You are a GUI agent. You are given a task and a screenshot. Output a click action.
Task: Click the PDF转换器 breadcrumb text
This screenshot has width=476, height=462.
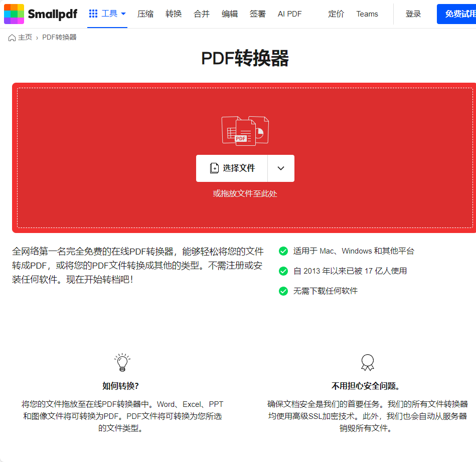(59, 37)
